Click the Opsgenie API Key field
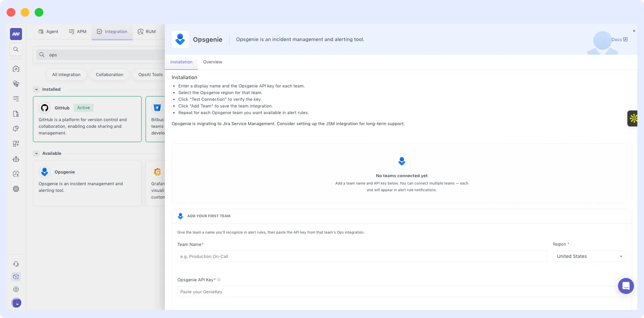 tap(401, 292)
